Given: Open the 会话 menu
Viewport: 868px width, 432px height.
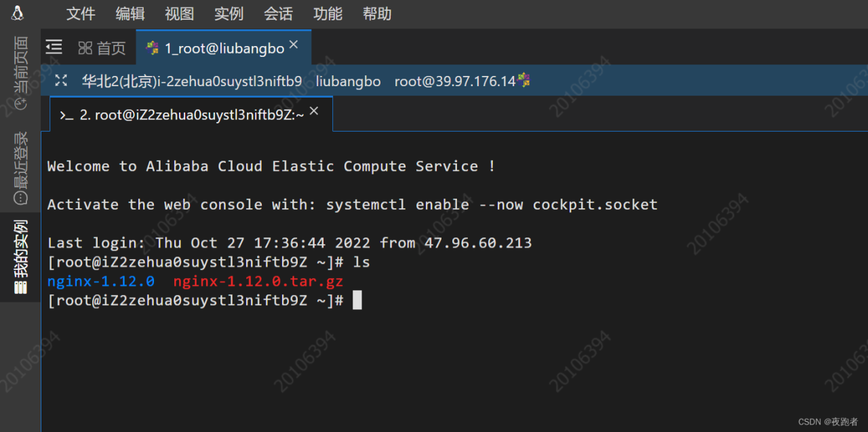Looking at the screenshot, I should coord(278,14).
